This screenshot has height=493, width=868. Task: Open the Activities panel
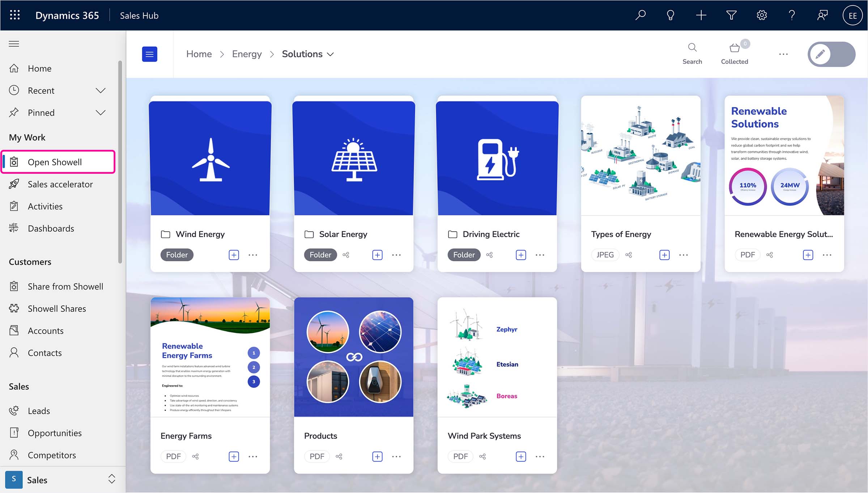coord(45,206)
